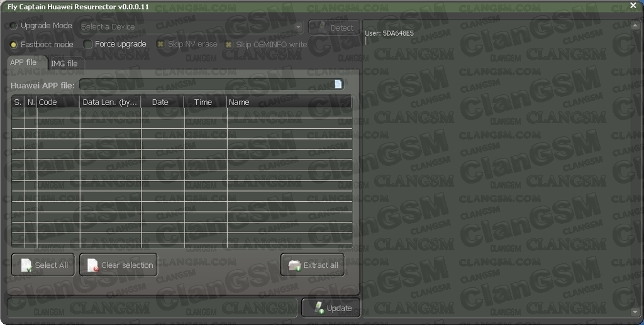
Task: Click the log panel scroll up arrow
Action: pos(635,25)
